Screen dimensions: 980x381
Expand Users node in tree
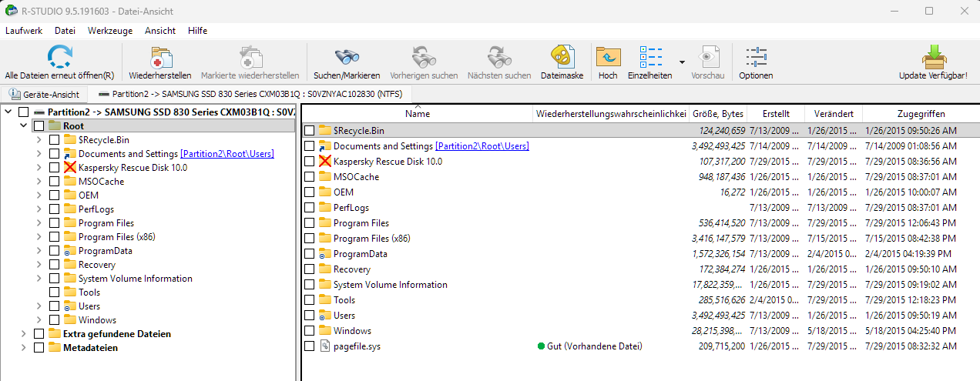pos(39,306)
